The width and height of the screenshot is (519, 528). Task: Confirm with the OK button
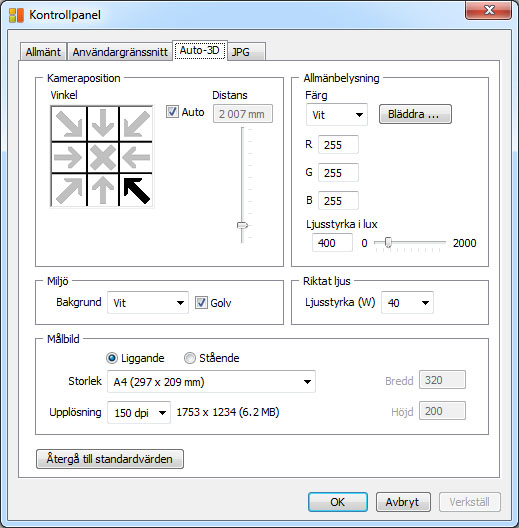[x=337, y=502]
